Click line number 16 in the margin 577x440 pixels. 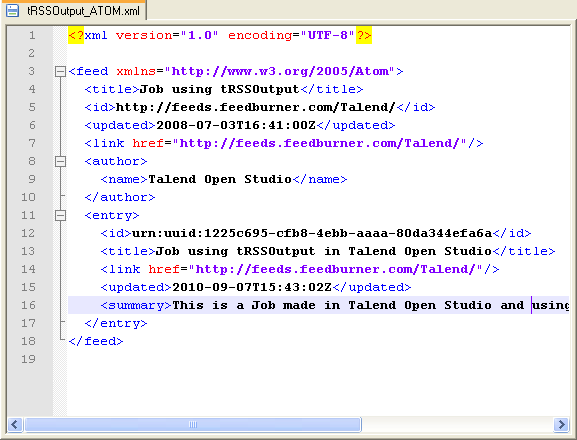28,305
